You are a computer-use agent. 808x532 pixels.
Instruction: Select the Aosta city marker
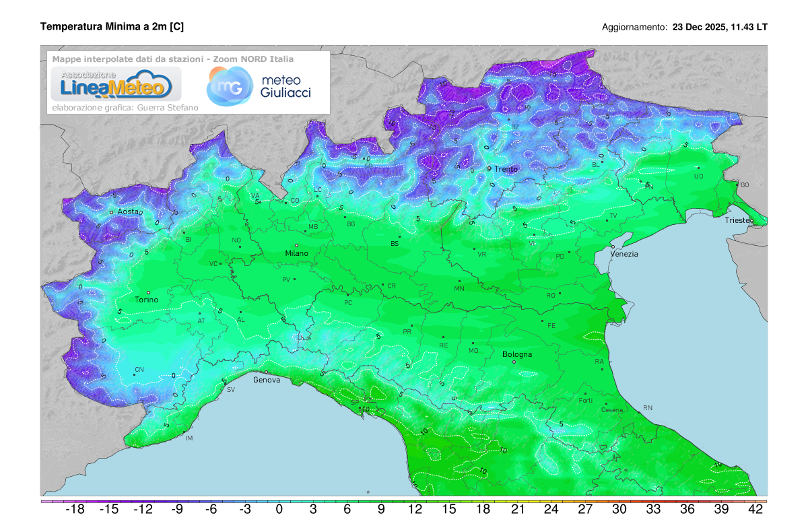pyautogui.click(x=111, y=213)
